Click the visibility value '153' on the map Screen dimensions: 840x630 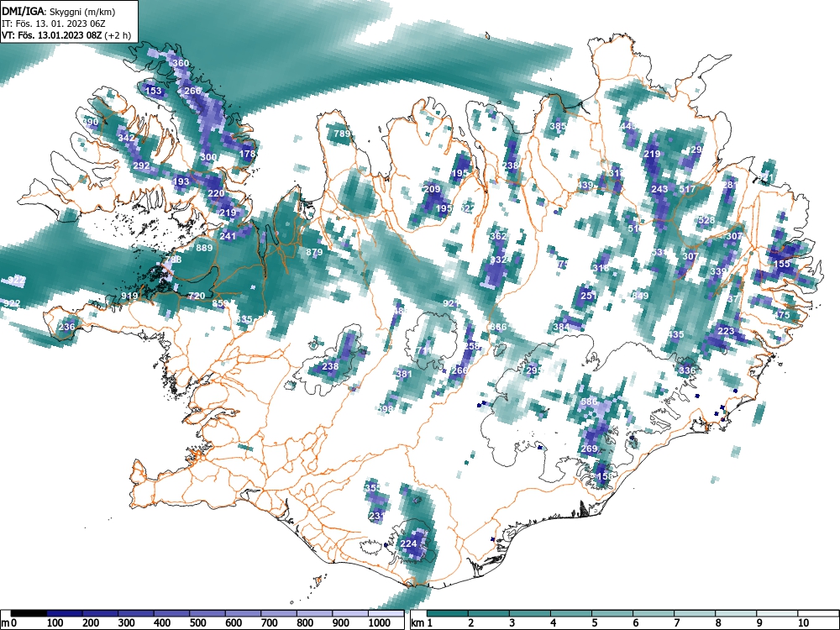coord(153,91)
